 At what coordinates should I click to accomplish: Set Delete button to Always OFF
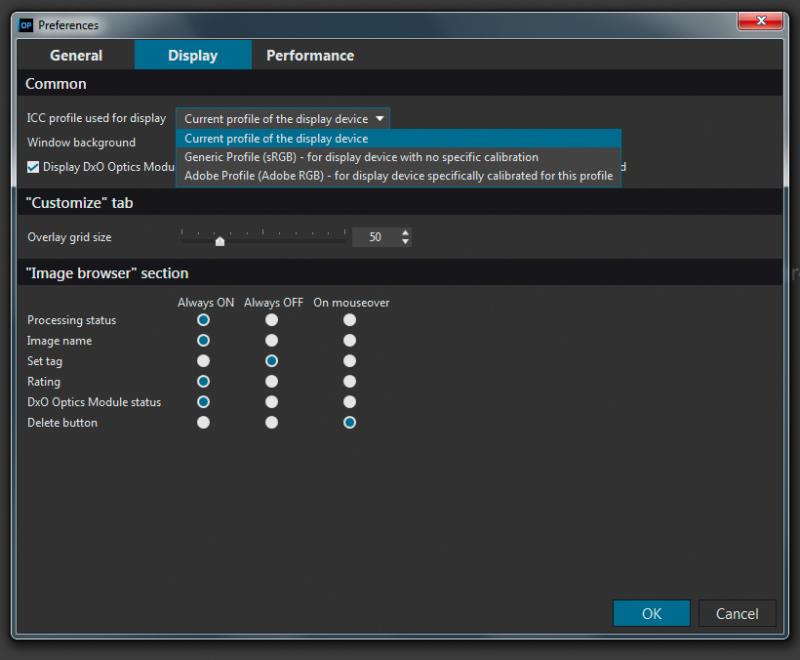[x=272, y=422]
